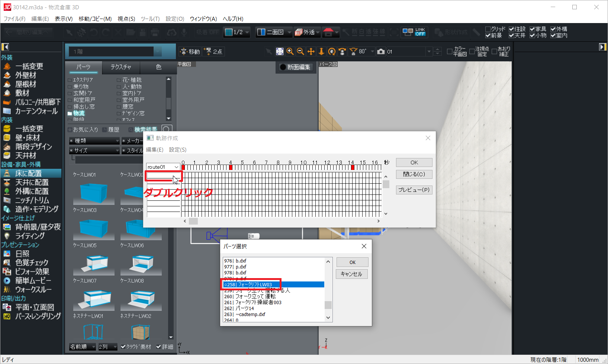This screenshot has width=608, height=364.
Task: Click the camera icon beside 01
Action: [x=381, y=52]
